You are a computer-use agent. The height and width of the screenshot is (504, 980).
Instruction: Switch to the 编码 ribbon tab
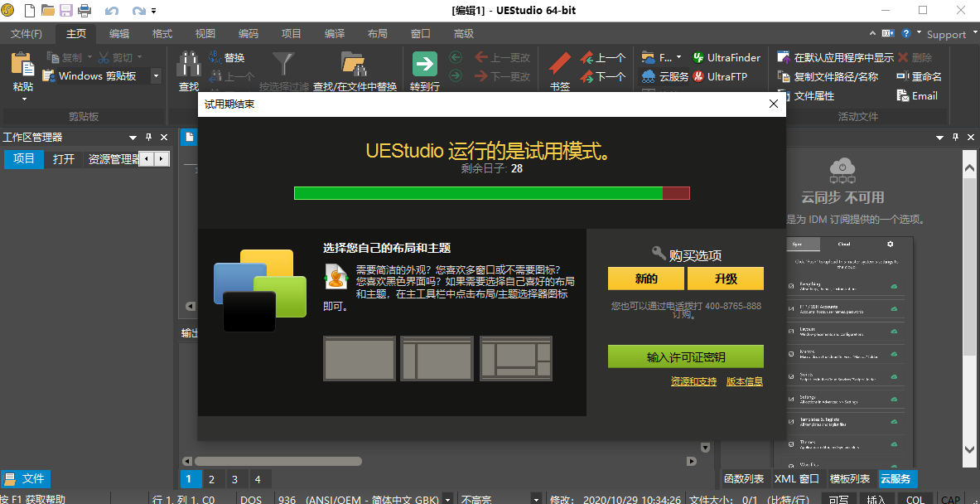249,34
